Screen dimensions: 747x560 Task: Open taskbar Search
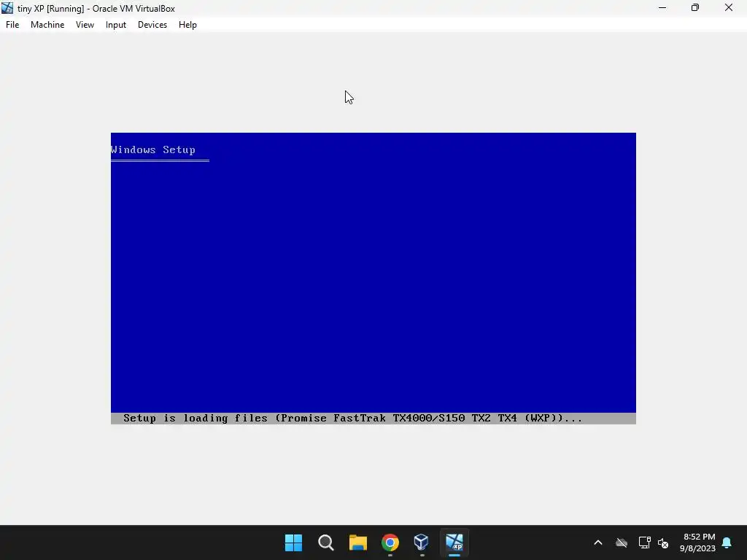(326, 542)
